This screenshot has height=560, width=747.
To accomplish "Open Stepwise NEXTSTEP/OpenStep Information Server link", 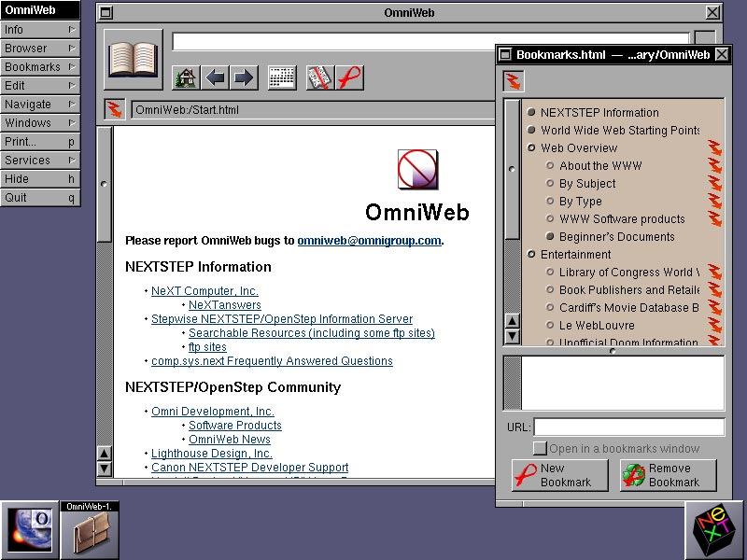I will pyautogui.click(x=282, y=318).
